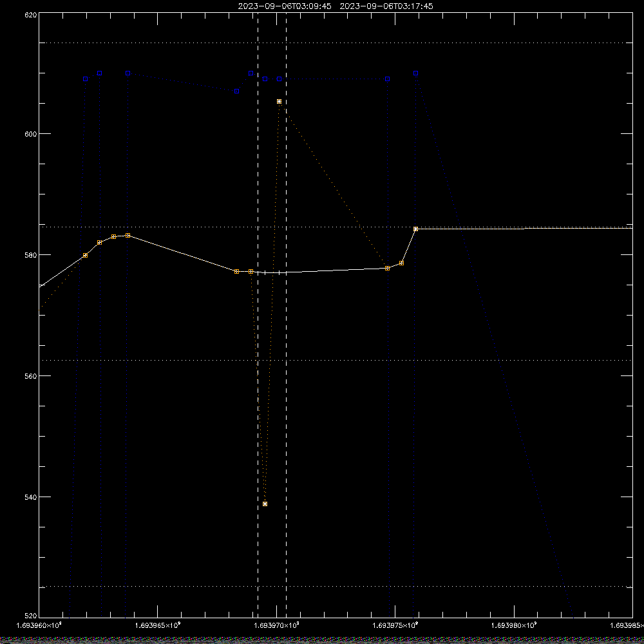Screen dimensions: 644x644
Task: Click the end timestamp 2023-09-06T03:17:45 in title
Action: pos(386,6)
